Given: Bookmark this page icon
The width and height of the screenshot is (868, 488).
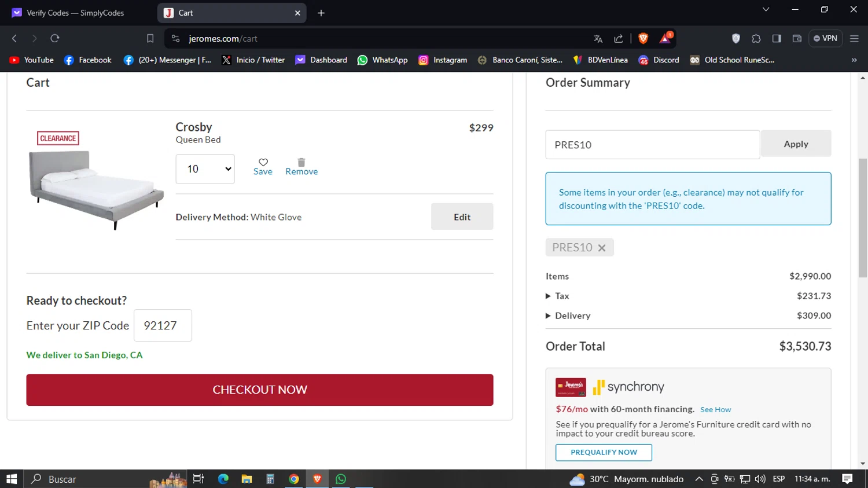Looking at the screenshot, I should click(150, 38).
